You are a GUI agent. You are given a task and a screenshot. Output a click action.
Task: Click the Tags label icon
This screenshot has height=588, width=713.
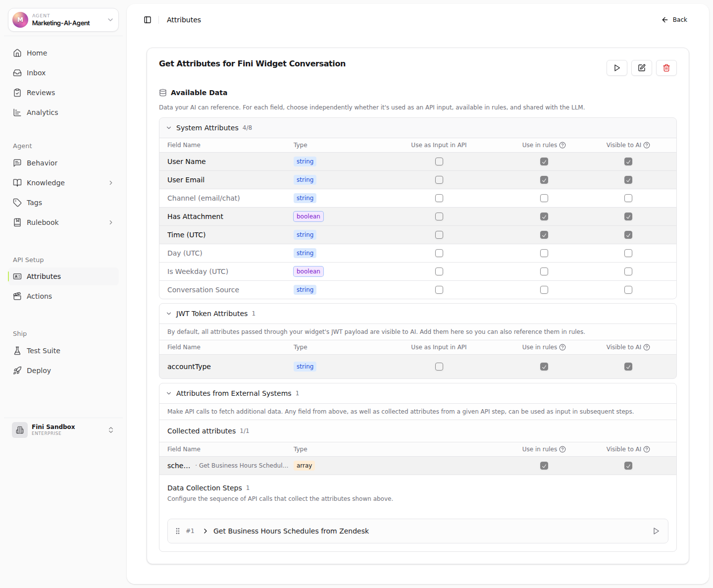(17, 203)
